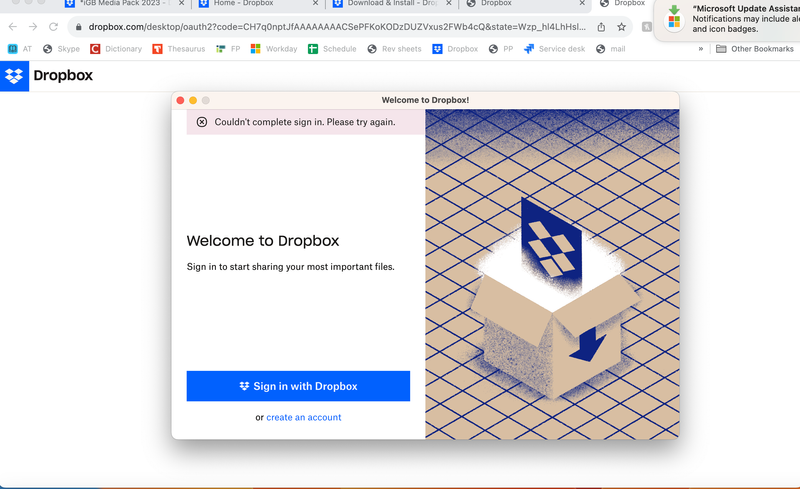
Task: Click the create an account link
Action: (x=303, y=417)
